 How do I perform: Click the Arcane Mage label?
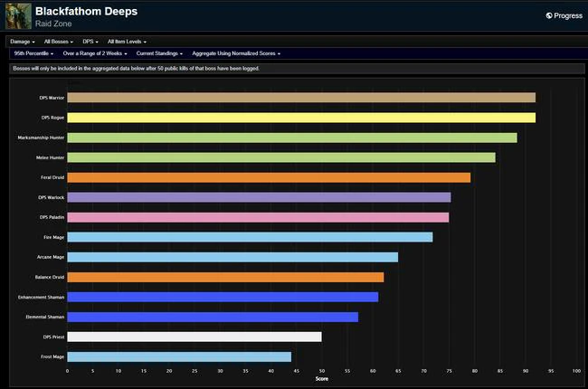tap(51, 257)
